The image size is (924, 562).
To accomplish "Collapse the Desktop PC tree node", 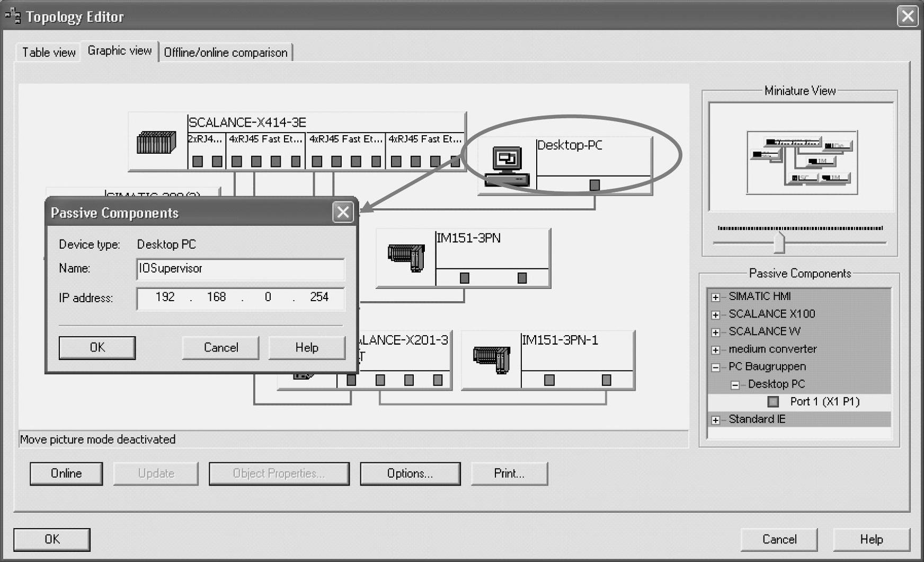I will [x=735, y=385].
